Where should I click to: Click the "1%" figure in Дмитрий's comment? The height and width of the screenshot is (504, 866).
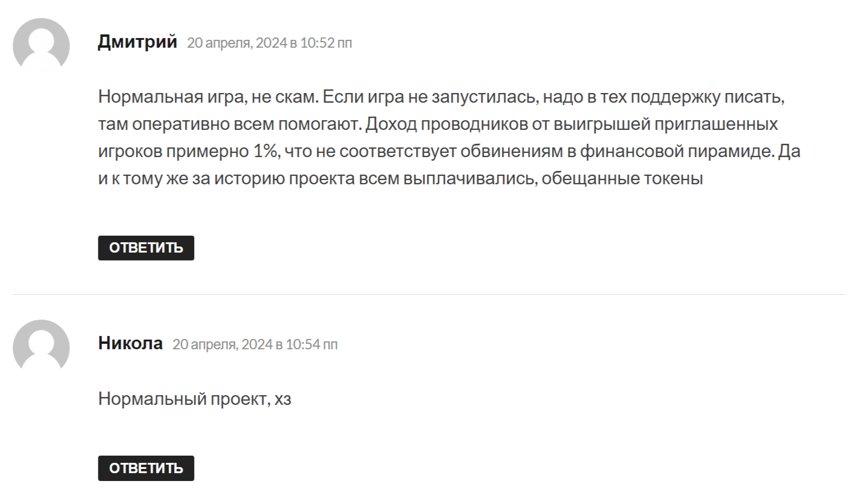coord(263,152)
